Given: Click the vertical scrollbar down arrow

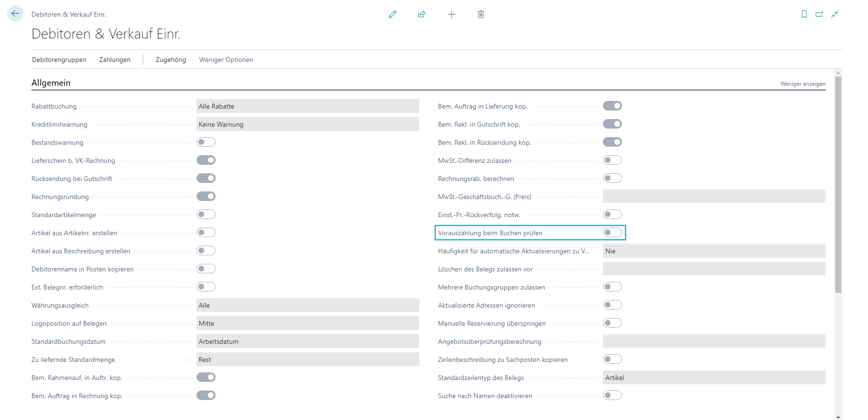Looking at the screenshot, I should click(x=838, y=417).
